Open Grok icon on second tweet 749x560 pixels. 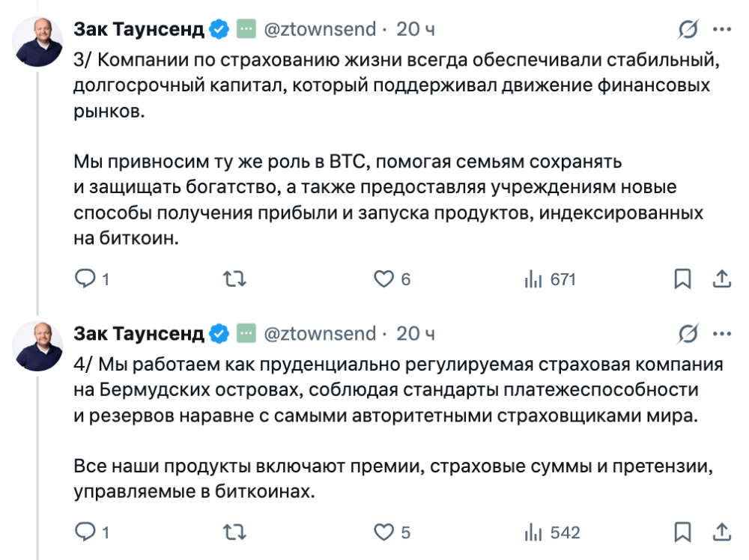pyautogui.click(x=688, y=333)
